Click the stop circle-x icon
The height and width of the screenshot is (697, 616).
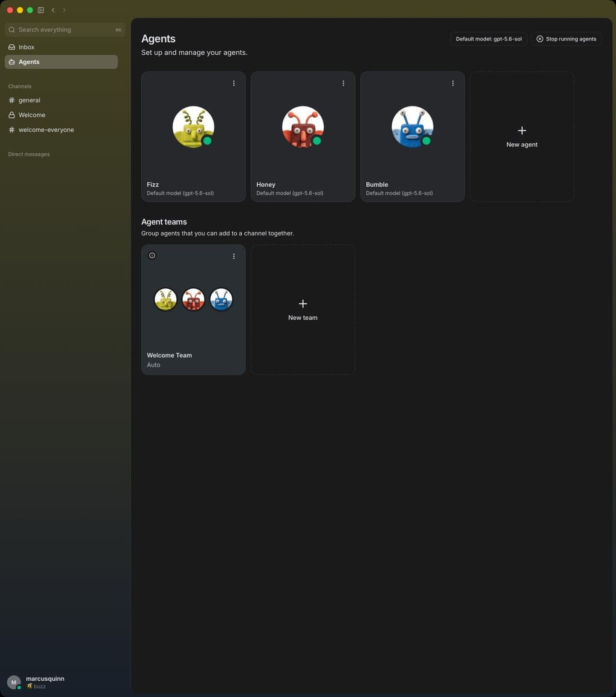[x=540, y=39]
